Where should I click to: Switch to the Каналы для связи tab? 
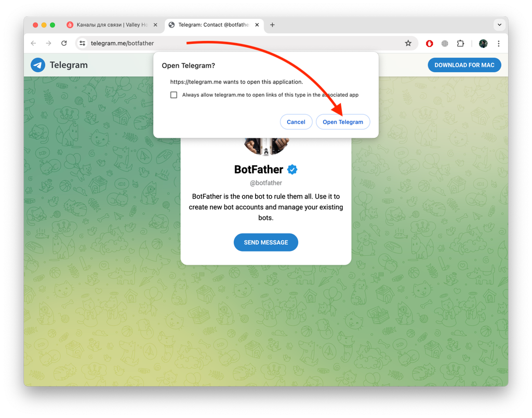tap(112, 25)
